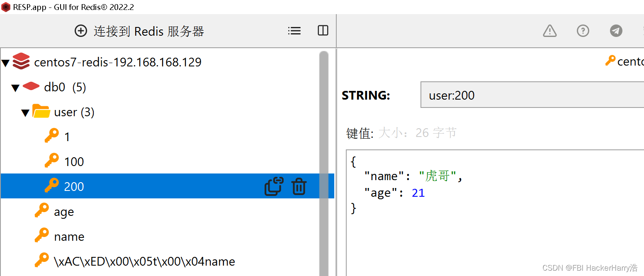Open the connection list menu icon
Screen dimensions: 644x276
pyautogui.click(x=294, y=31)
